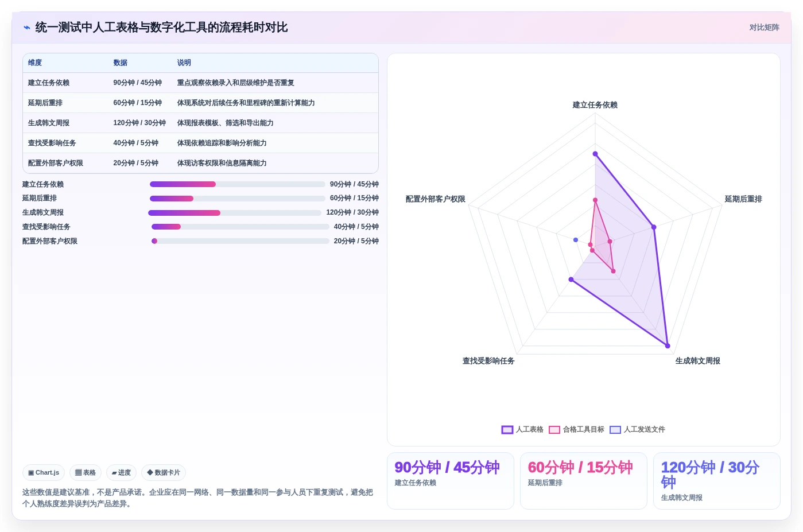Select the 查找受影响任务 table row label
Image resolution: width=803 pixels, height=532 pixels.
coord(52,143)
